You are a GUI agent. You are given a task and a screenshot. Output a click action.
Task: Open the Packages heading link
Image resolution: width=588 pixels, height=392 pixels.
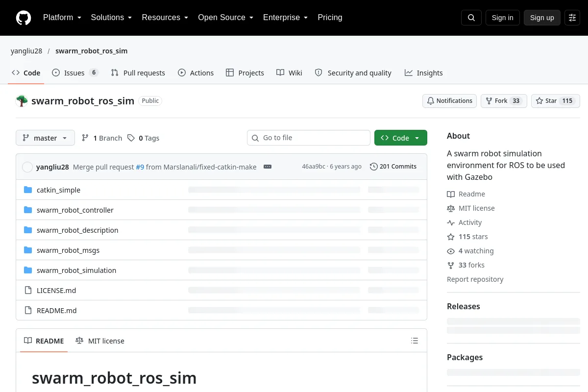tap(465, 357)
